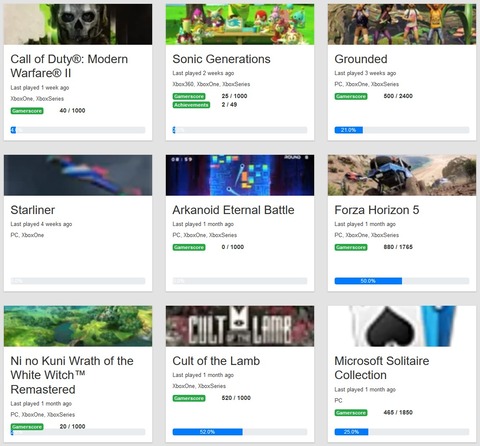Select the '500 / 2400' score text
The height and width of the screenshot is (446, 480).
(398, 96)
